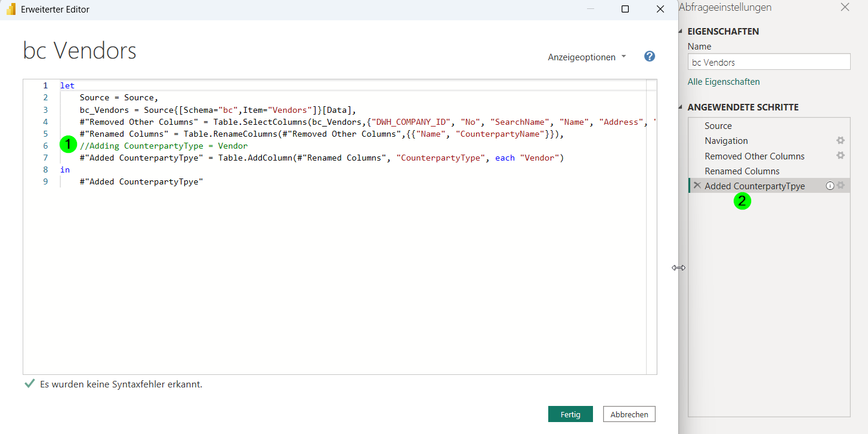The image size is (868, 434).
Task: Open the Anzeigeoptionen dropdown
Action: 587,57
